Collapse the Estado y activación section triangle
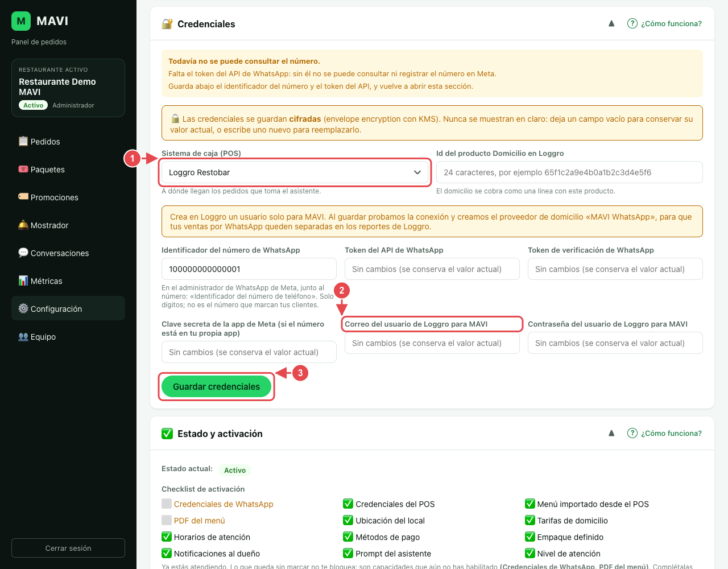 [611, 433]
